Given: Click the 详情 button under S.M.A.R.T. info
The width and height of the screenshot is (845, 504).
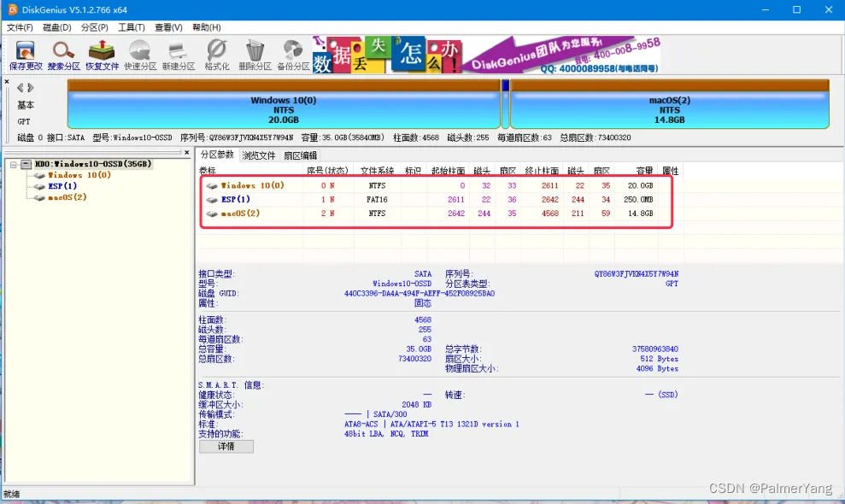Looking at the screenshot, I should click(226, 447).
